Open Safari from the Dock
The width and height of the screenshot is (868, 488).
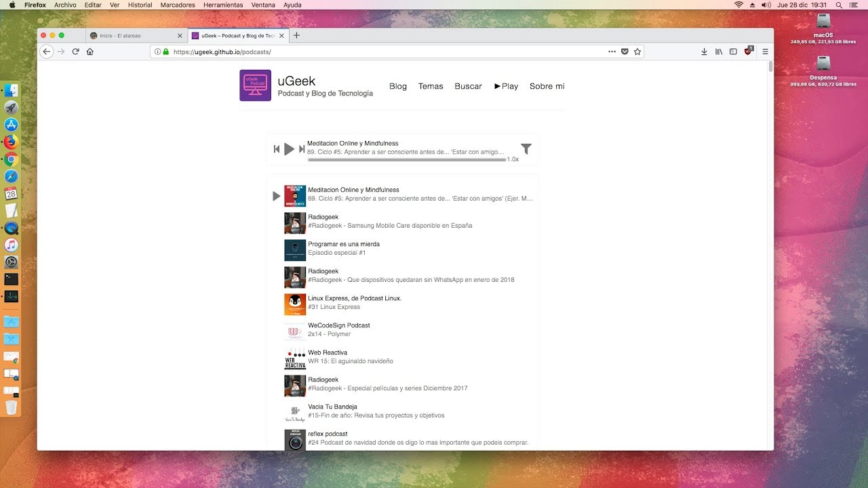pyautogui.click(x=11, y=176)
